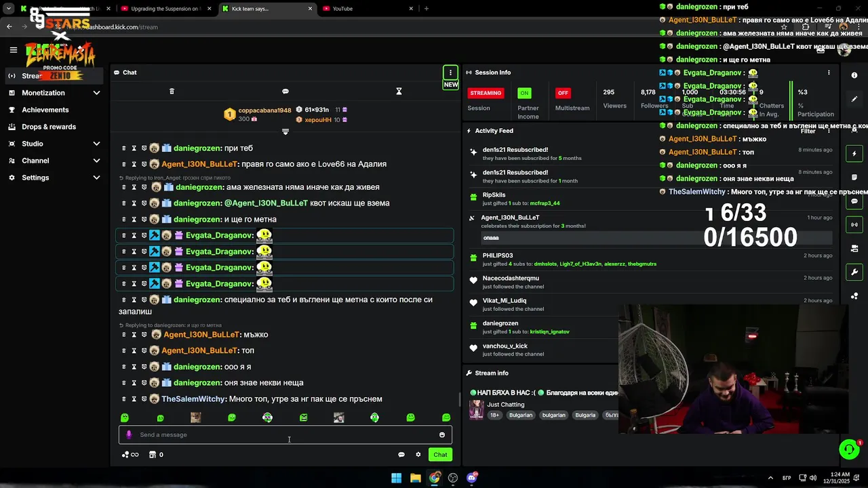This screenshot has width=868, height=488.
Task: Click the info icon in the right quick-actions bar
Action: (x=854, y=75)
